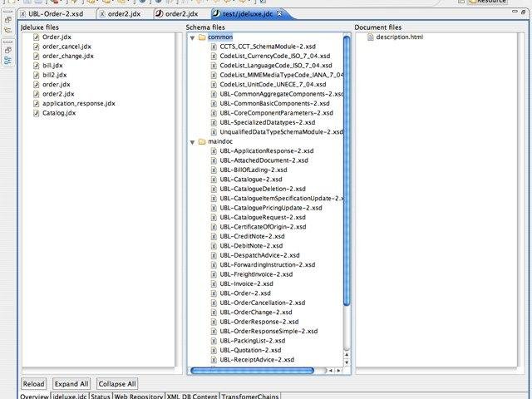Switch to the XML DB Content tab
Screen dimensions: 532x399
(x=192, y=396)
